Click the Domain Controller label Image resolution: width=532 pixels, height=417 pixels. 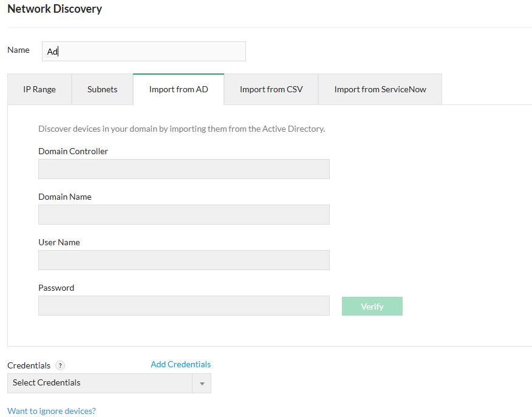(x=73, y=151)
